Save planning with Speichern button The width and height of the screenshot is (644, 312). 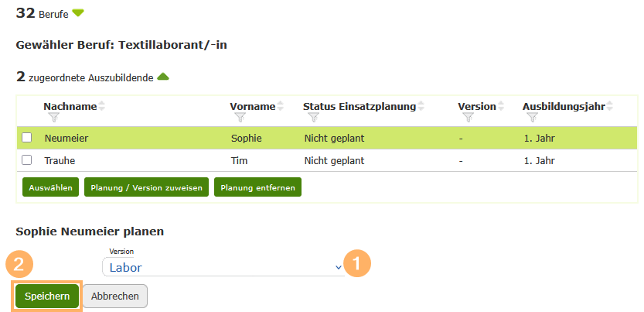(47, 296)
